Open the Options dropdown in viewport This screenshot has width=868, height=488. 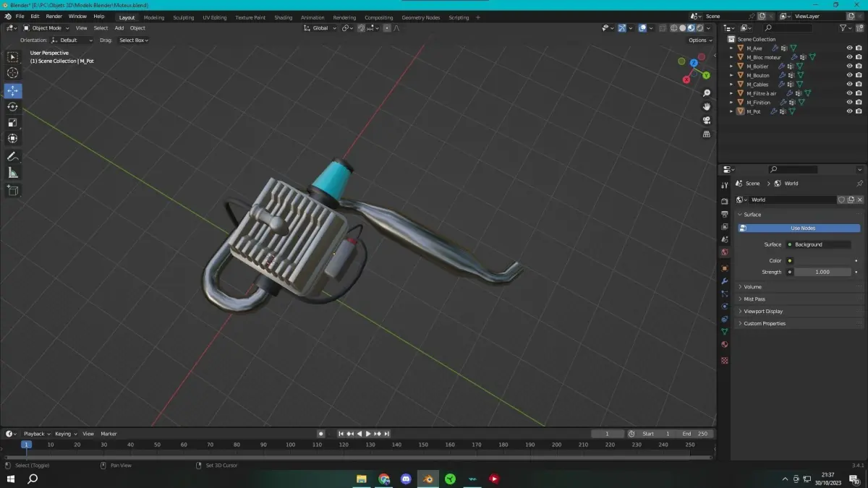coord(700,40)
